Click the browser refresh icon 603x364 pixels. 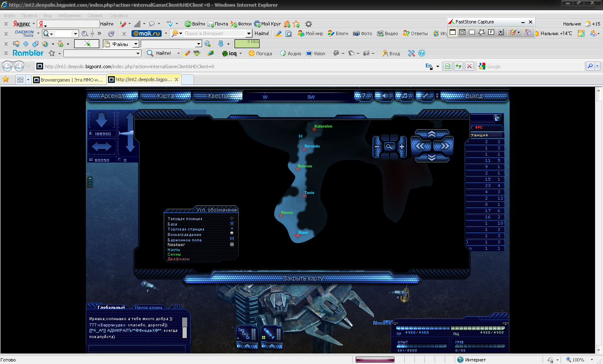pos(459,66)
